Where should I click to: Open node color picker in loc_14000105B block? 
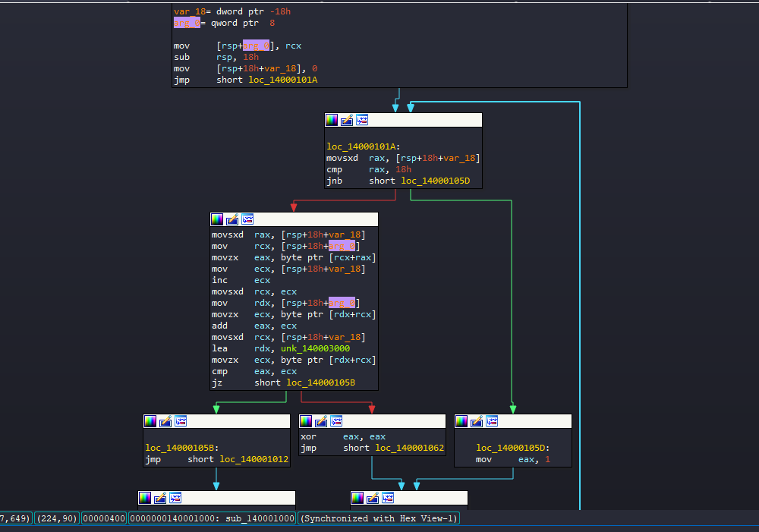[150, 421]
